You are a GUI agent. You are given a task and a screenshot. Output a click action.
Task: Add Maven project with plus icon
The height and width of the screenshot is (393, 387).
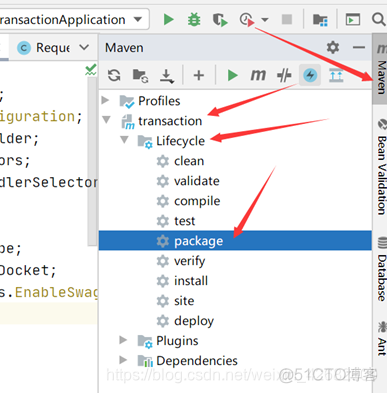pos(199,75)
